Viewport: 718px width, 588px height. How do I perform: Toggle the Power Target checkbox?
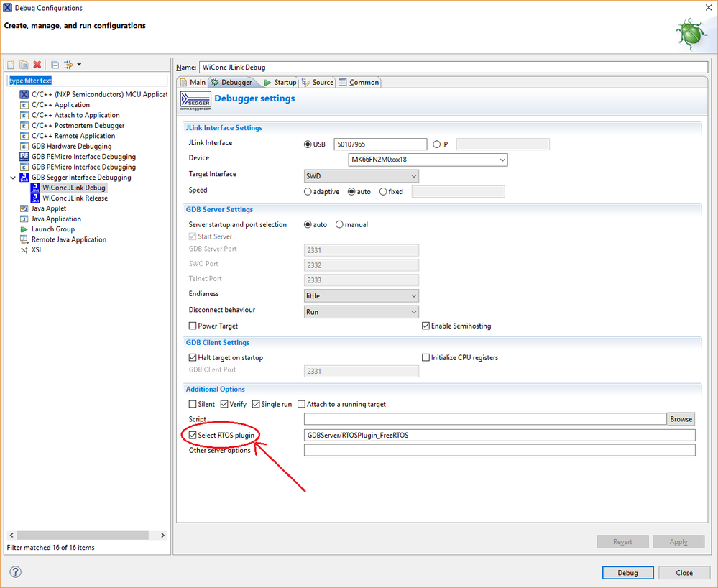coord(193,326)
